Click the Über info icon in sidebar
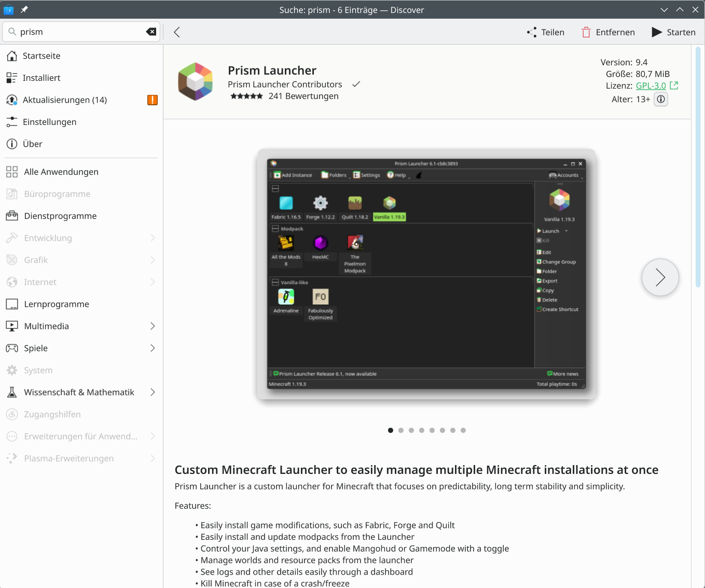Viewport: 705px width, 588px height. 12,144
